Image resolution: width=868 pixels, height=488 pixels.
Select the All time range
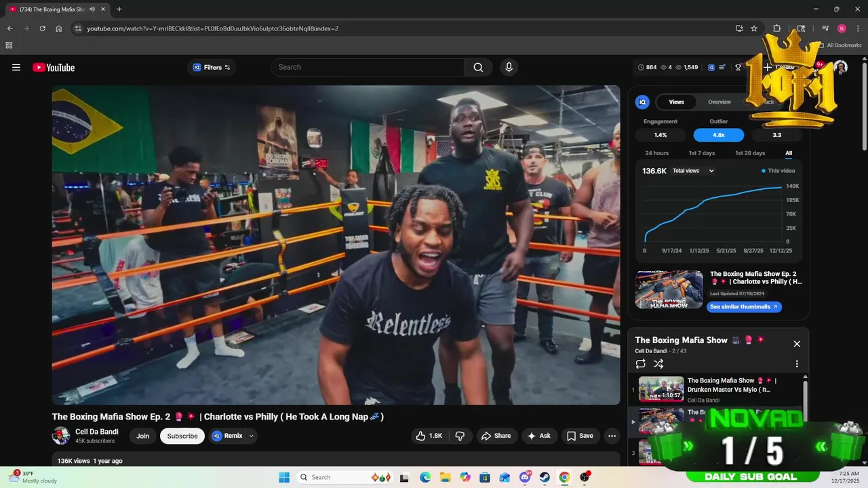pos(789,153)
